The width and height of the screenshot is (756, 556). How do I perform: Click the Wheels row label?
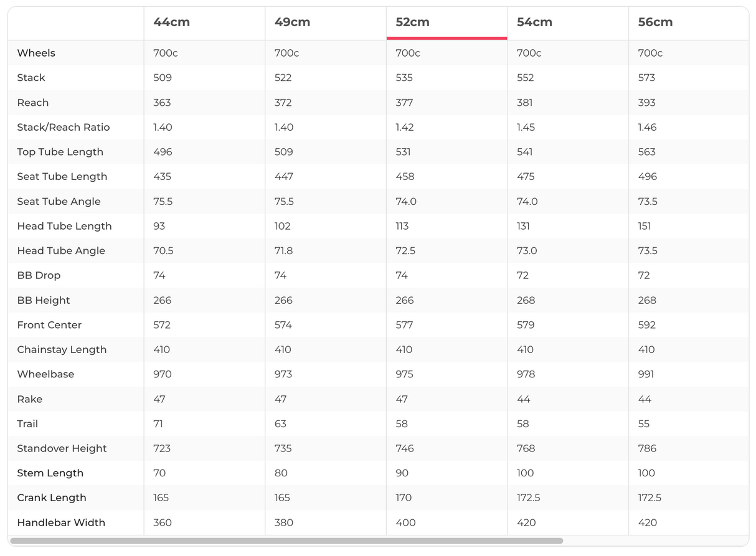click(36, 53)
